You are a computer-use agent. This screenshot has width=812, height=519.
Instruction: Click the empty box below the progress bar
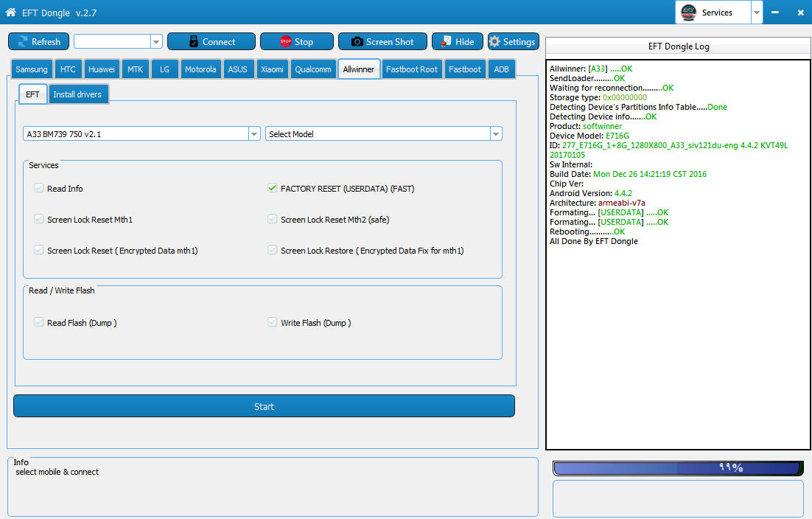tap(678, 498)
